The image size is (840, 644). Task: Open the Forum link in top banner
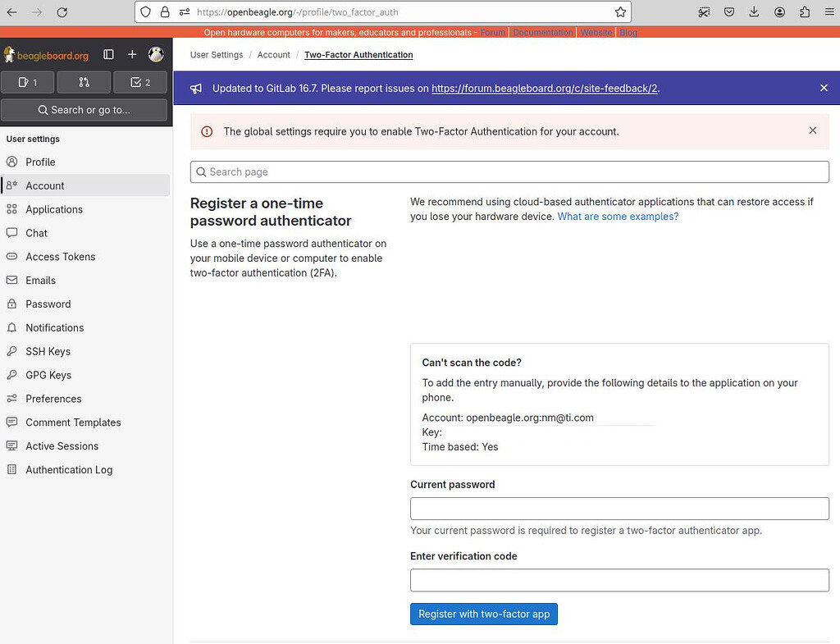pyautogui.click(x=493, y=32)
